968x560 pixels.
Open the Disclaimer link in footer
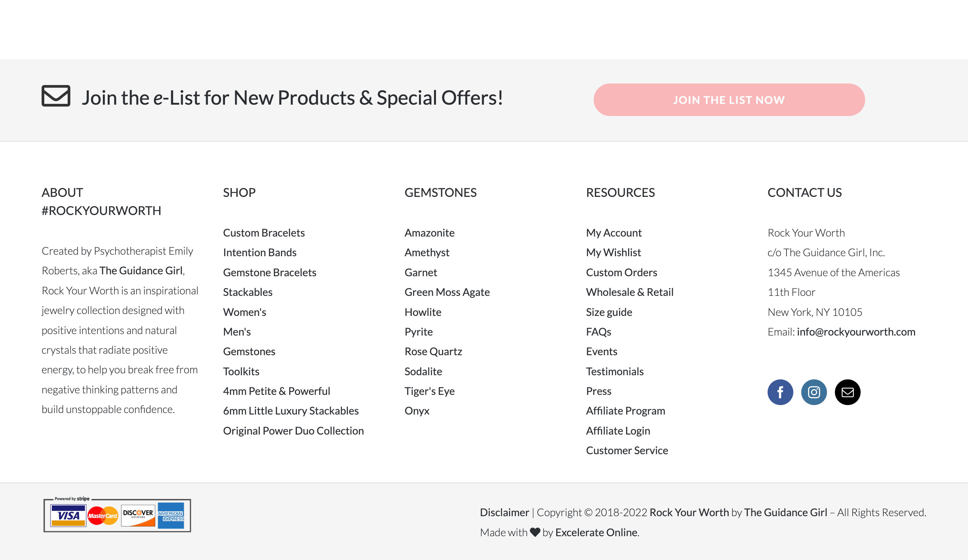(x=504, y=512)
